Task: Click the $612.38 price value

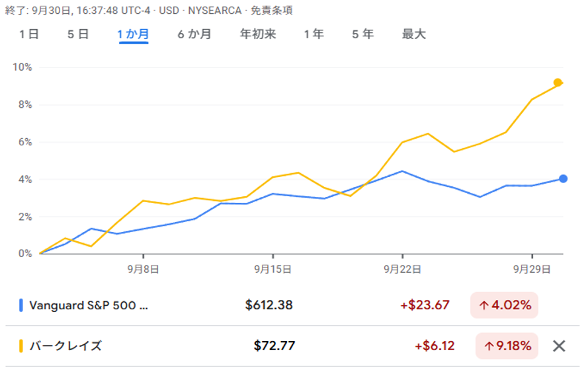Action: [269, 305]
